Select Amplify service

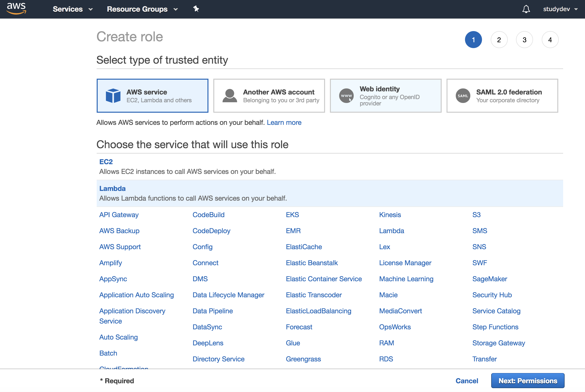click(111, 263)
